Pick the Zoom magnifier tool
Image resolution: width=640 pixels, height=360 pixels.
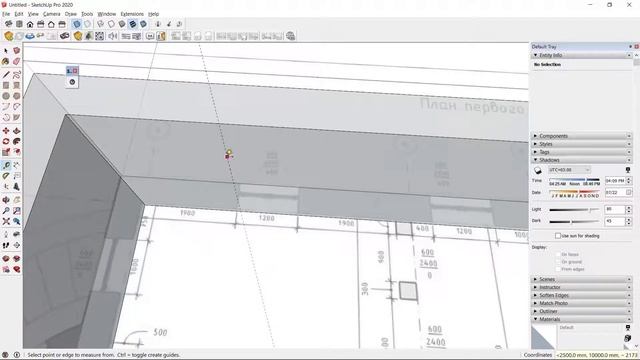click(x=6, y=211)
